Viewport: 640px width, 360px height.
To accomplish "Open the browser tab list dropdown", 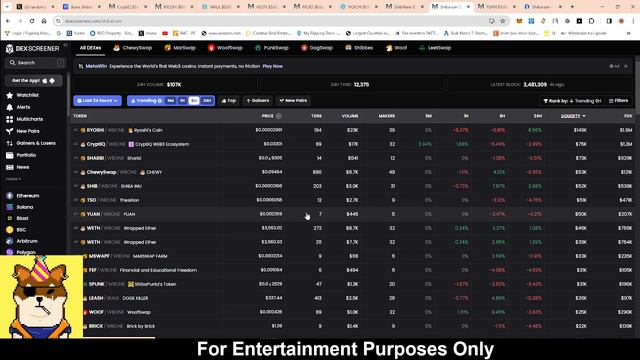I will pyautogui.click(x=7, y=7).
